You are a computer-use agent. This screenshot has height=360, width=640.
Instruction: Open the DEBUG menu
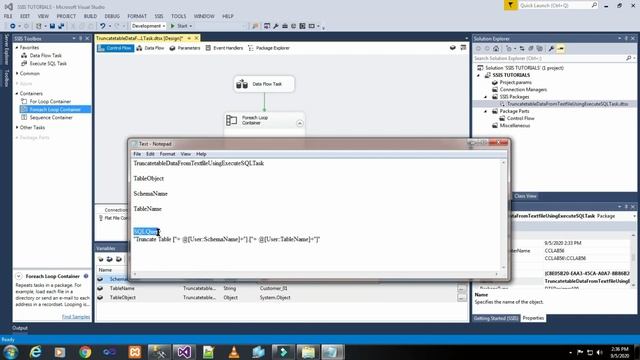tap(112, 16)
